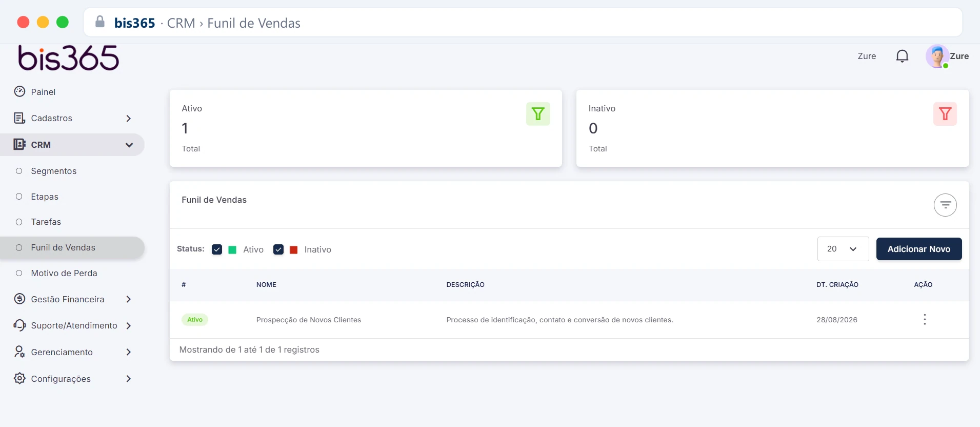Screen dimensions: 980x427
Task: Click the Zure link beside the bell
Action: pos(867,56)
